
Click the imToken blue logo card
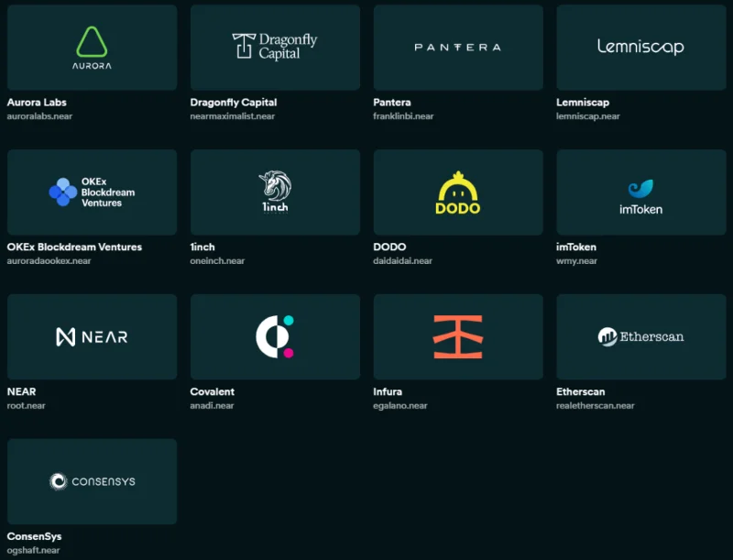coord(640,192)
